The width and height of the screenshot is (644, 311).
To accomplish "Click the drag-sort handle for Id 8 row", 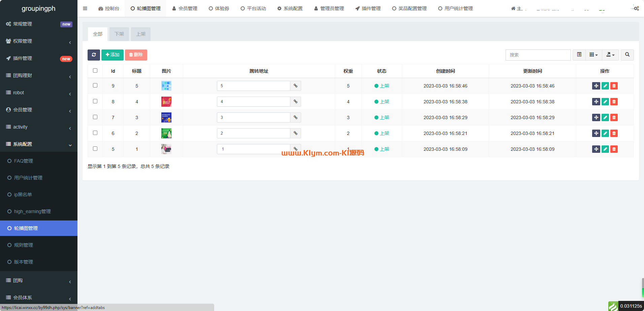I will pos(596,102).
